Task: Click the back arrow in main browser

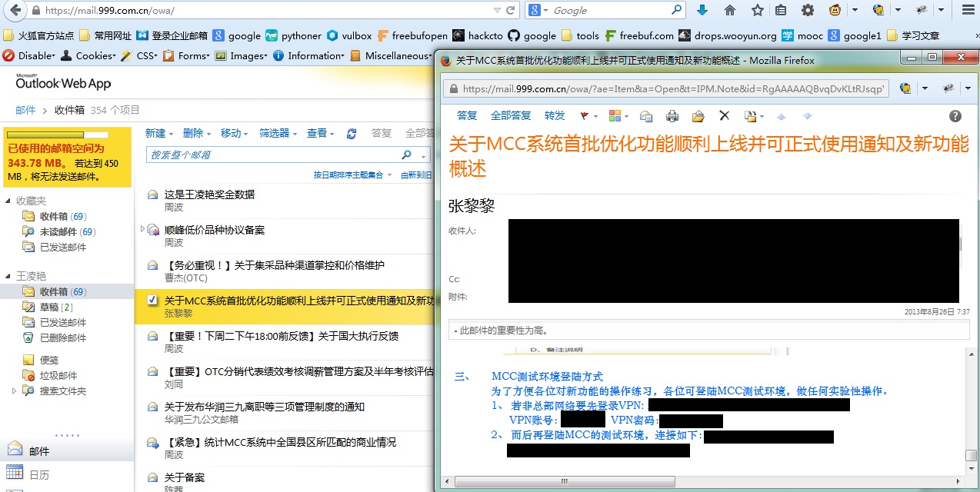Action: (x=15, y=11)
